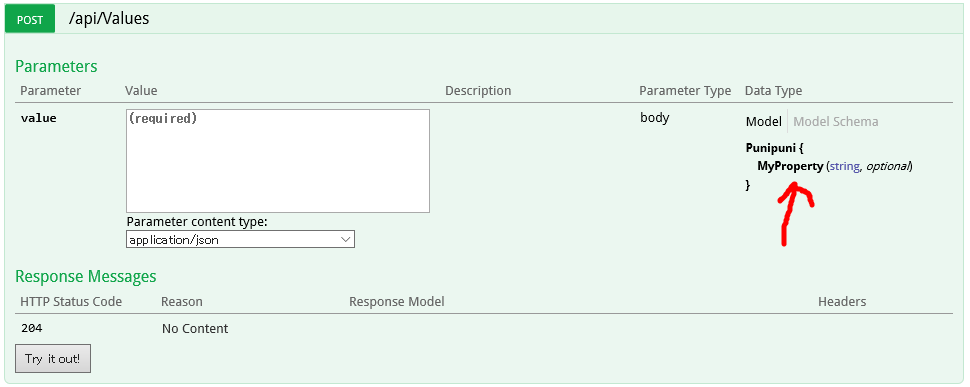Viewport: 970px width, 387px height.
Task: Click the optional label in the model
Action: (888, 166)
